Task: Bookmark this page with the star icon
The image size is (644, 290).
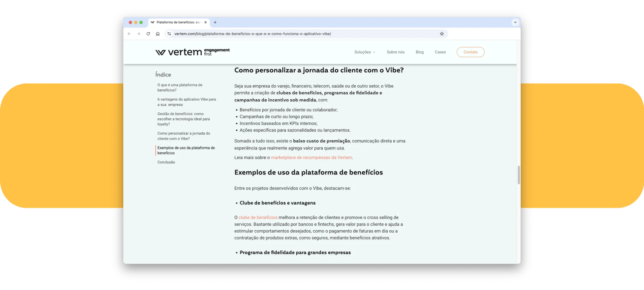Action: tap(442, 34)
